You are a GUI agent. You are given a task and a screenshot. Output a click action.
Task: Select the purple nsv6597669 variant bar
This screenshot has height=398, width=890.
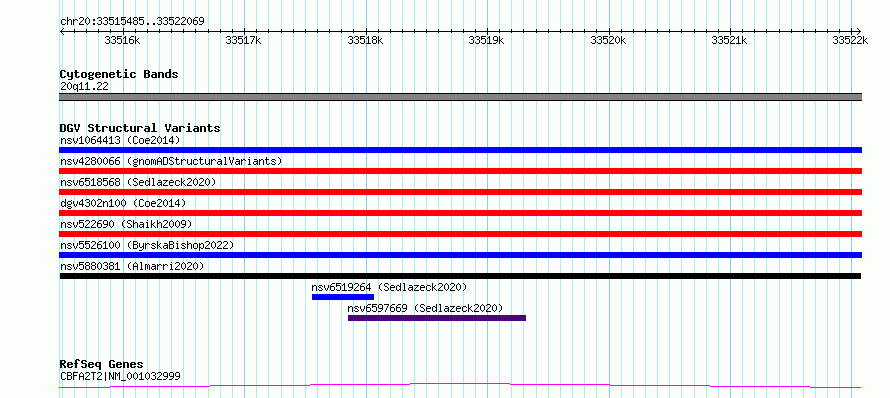(x=437, y=318)
